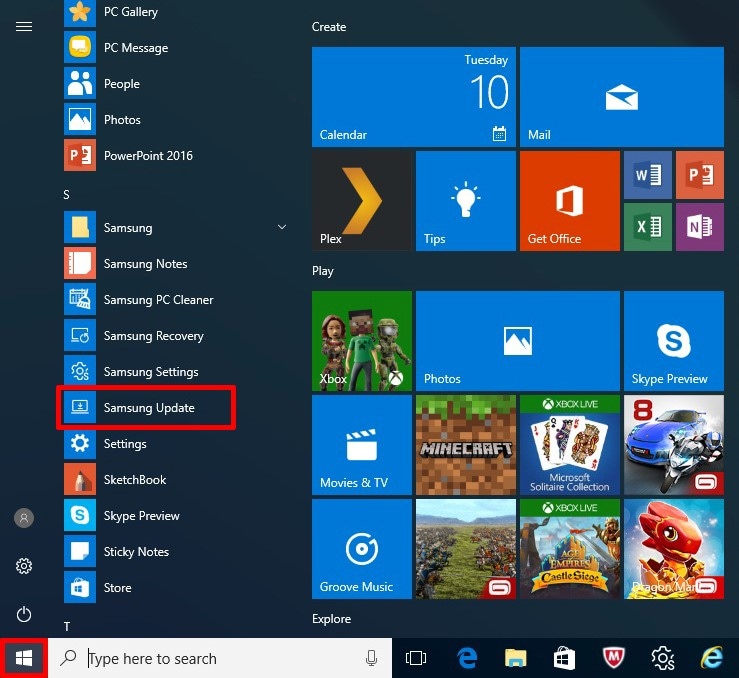Click the Play group heading
Image resolution: width=739 pixels, height=678 pixels.
[322, 271]
